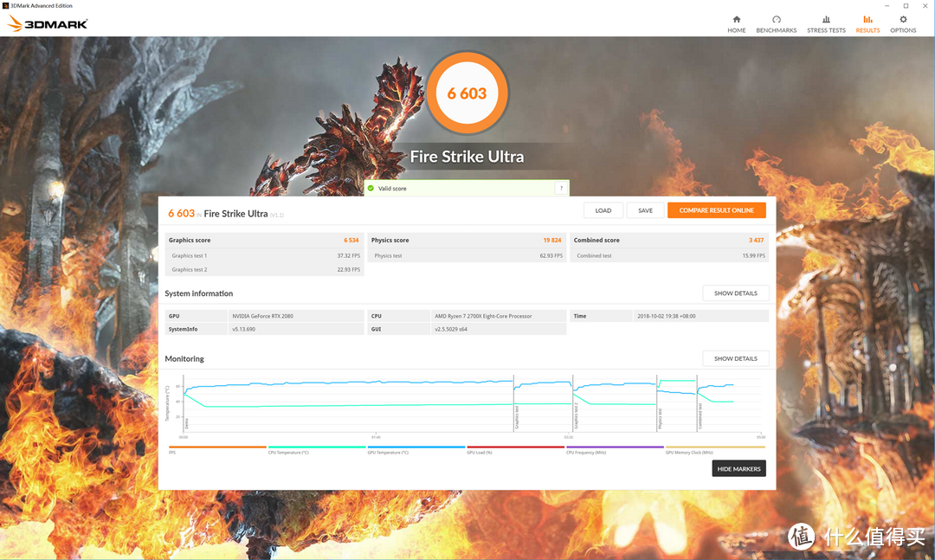The width and height of the screenshot is (935, 560).
Task: Click the Graphics test 1 chart marker
Action: tap(517, 417)
